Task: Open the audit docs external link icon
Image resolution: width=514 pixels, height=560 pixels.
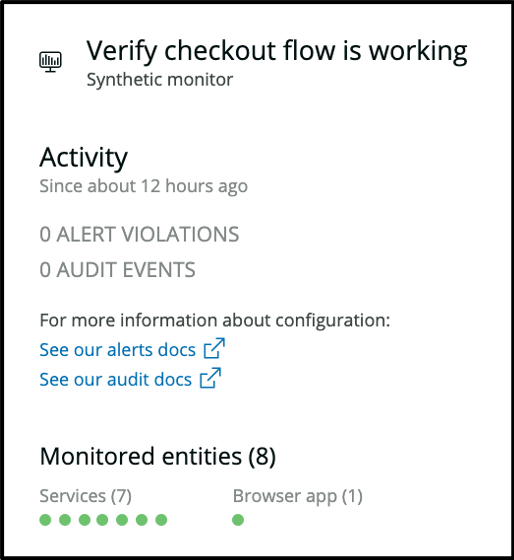Action: point(210,378)
